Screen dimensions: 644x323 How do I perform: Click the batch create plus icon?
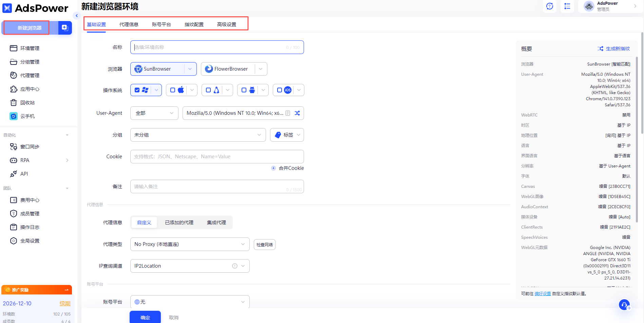pyautogui.click(x=65, y=28)
